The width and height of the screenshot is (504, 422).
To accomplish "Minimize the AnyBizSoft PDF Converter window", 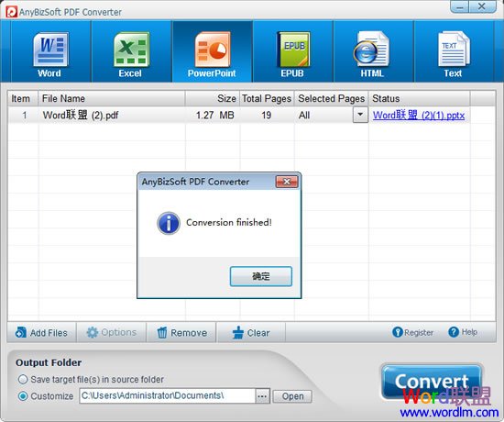I will coord(460,6).
